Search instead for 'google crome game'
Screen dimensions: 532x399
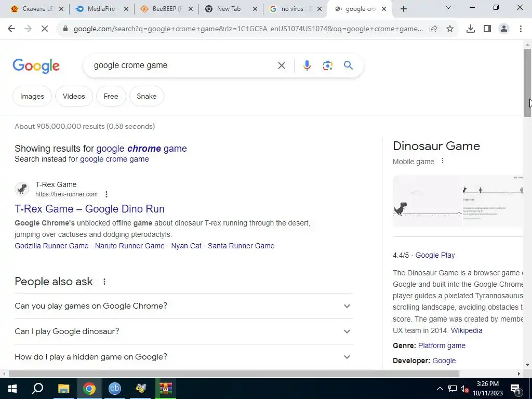(114, 159)
